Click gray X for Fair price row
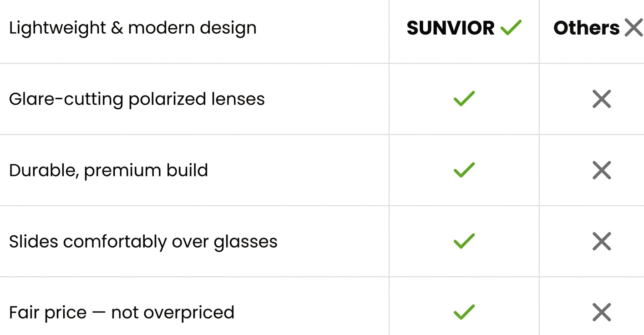The image size is (644, 335). pyautogui.click(x=602, y=312)
